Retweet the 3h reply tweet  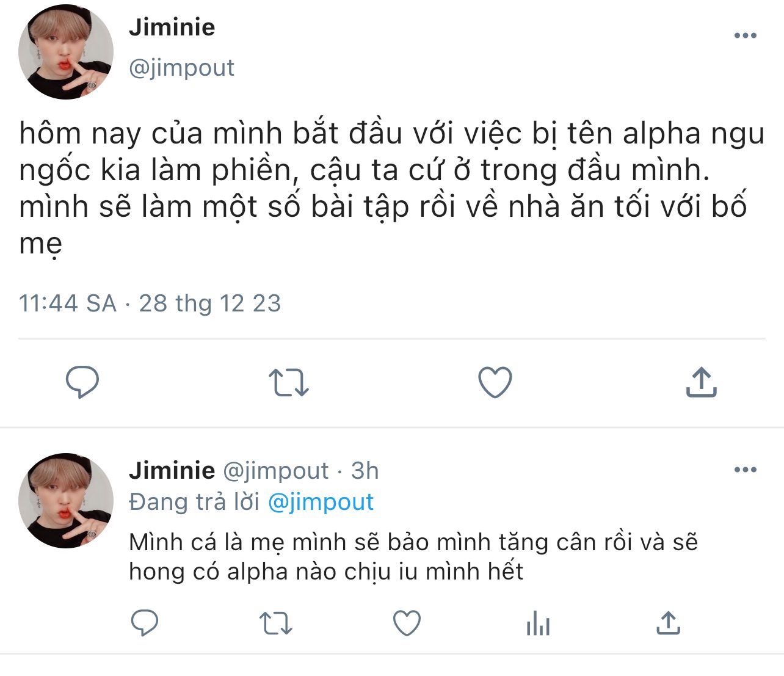pos(276,623)
